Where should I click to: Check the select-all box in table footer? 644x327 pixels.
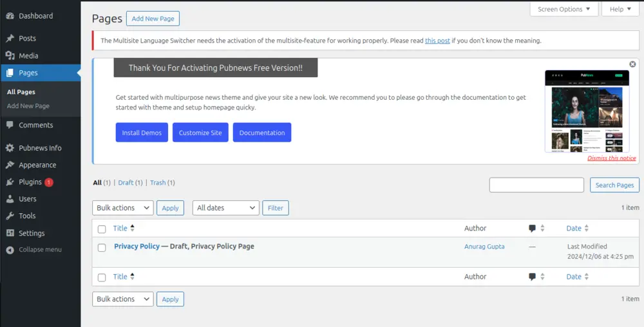(102, 277)
